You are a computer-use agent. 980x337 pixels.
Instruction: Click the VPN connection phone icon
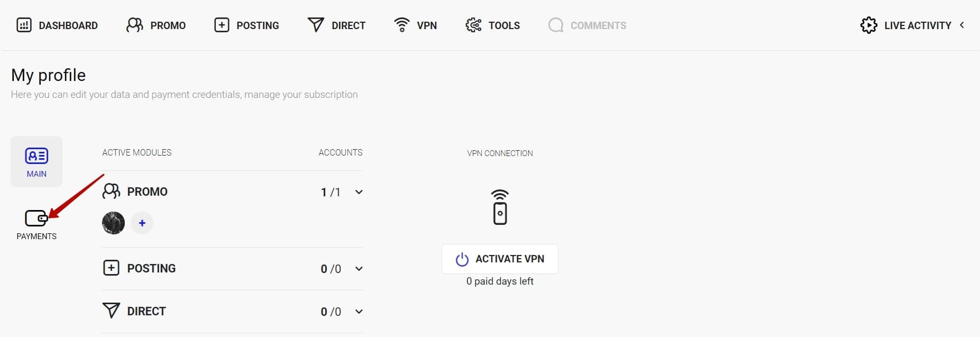(500, 207)
